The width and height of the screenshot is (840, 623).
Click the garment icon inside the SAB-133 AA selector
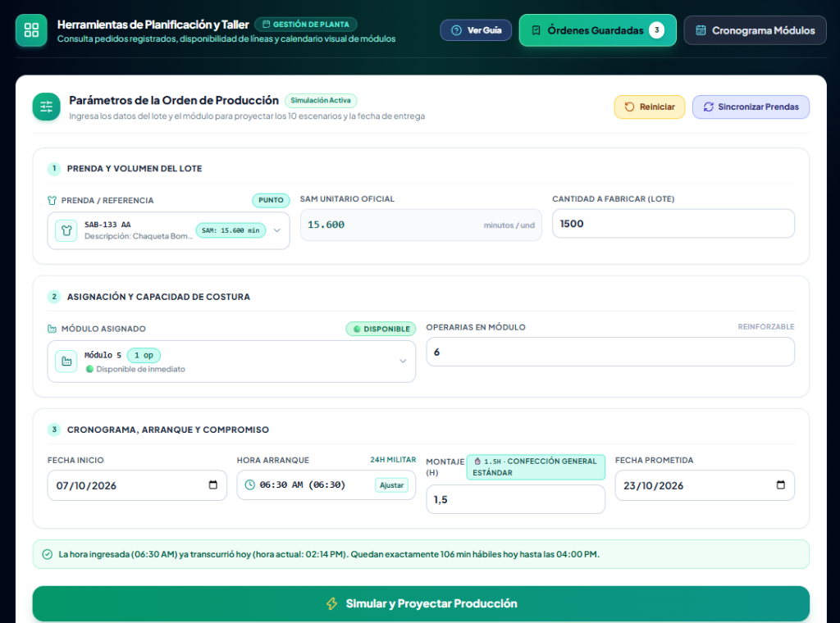coord(66,230)
